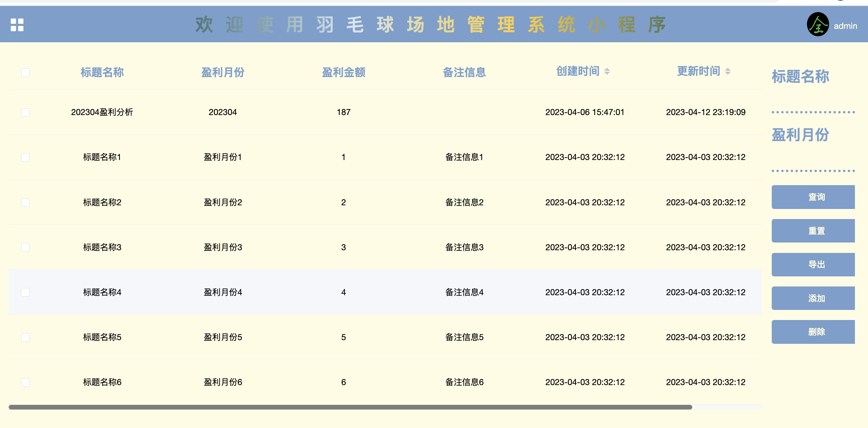Click the 重置 reset button
Viewport: 868px width, 428px height.
click(x=813, y=230)
